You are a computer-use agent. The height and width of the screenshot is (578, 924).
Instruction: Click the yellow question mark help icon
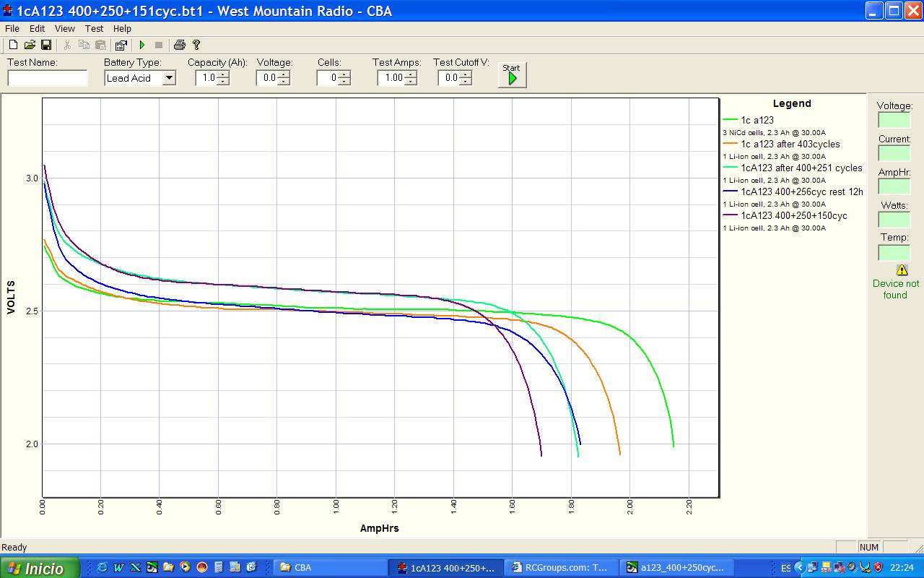[x=196, y=45]
